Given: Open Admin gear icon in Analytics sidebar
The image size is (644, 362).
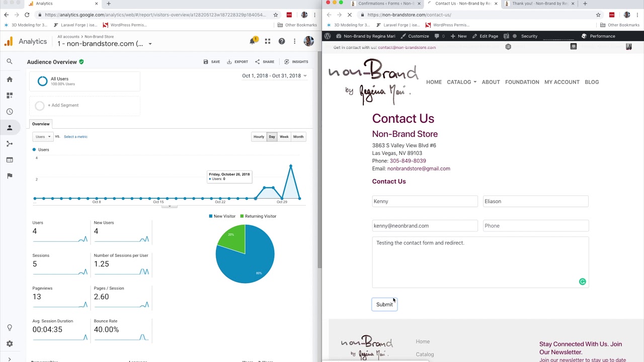Looking at the screenshot, I should pyautogui.click(x=9, y=344).
